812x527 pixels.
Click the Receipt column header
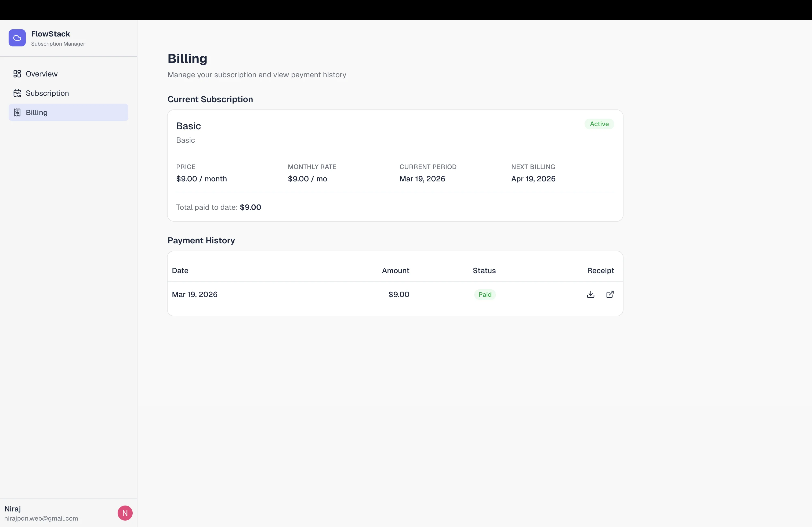click(600, 270)
